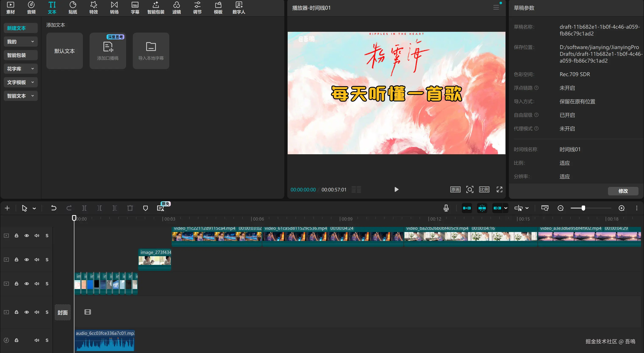This screenshot has height=353, width=644.
Task: Click the undo arrow icon
Action: (54, 208)
